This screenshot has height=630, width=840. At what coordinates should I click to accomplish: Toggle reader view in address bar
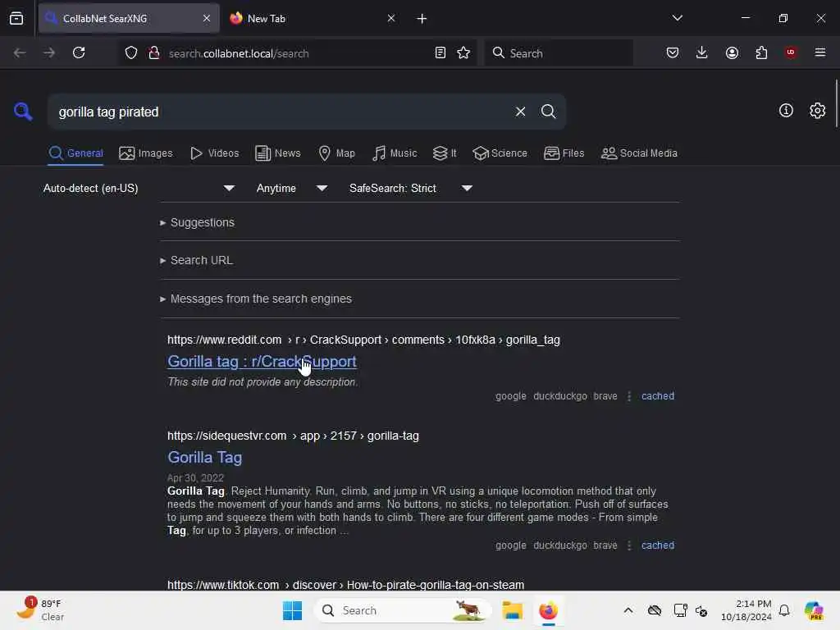pyautogui.click(x=441, y=52)
